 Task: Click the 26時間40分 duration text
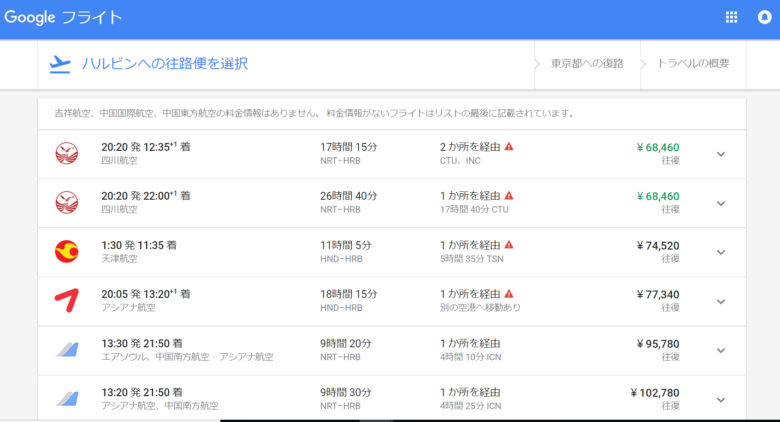[349, 196]
